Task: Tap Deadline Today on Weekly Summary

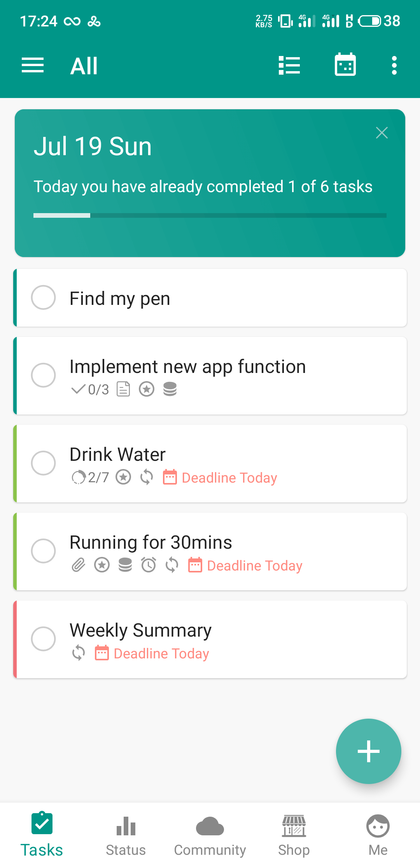Action: 161,653
